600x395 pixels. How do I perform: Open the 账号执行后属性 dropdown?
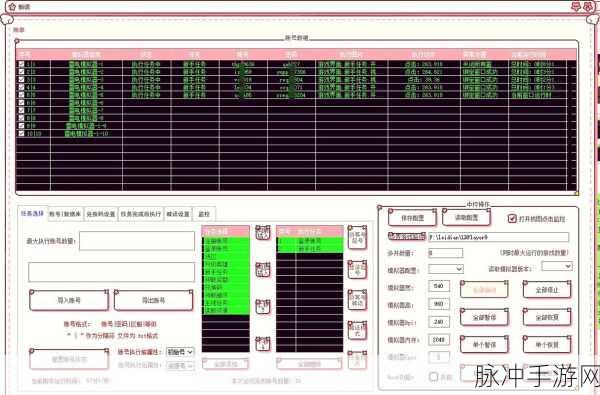180,366
